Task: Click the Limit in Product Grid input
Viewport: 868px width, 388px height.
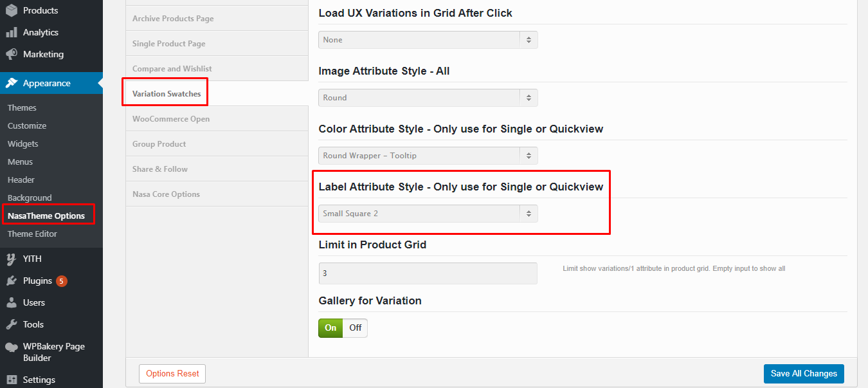Action: click(x=428, y=273)
